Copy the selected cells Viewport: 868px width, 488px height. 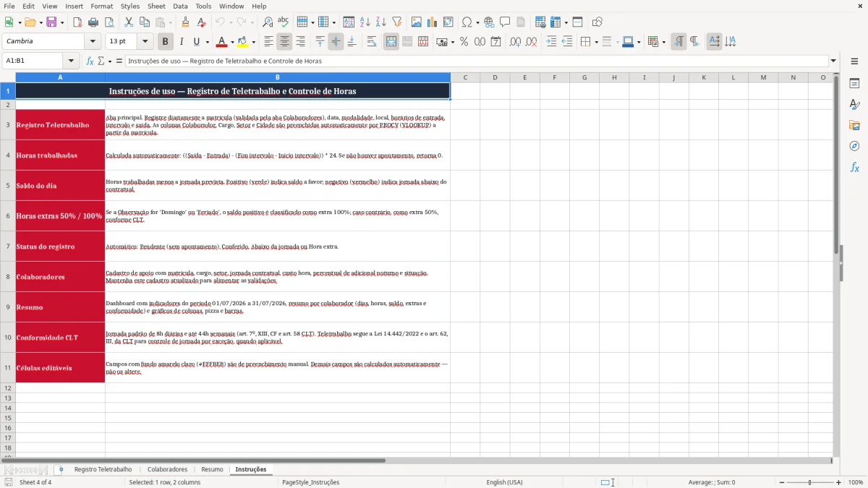pyautogui.click(x=144, y=22)
